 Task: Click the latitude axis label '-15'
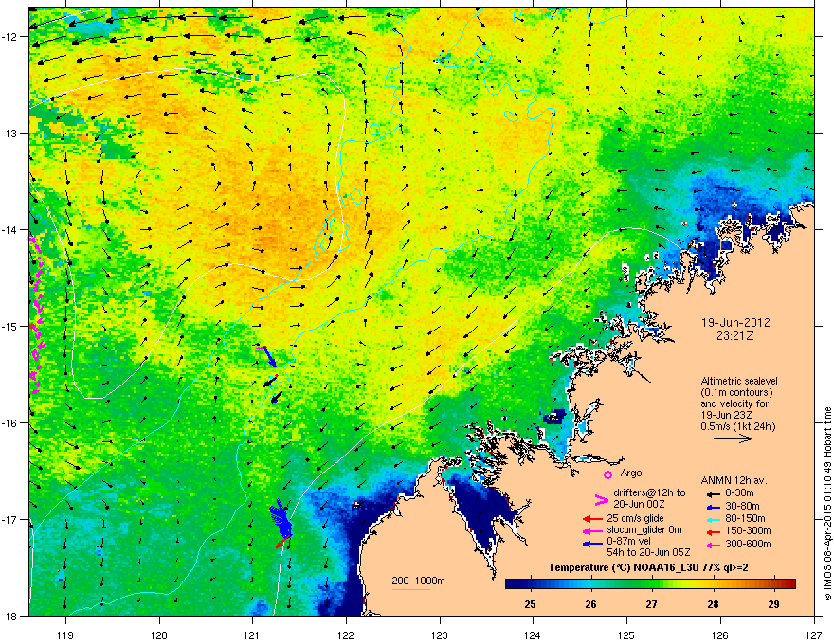(x=10, y=326)
